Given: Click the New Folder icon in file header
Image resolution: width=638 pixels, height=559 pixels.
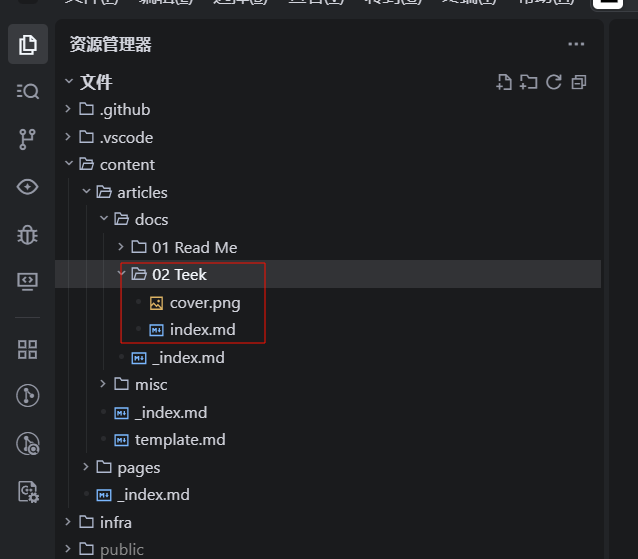Looking at the screenshot, I should pos(528,82).
